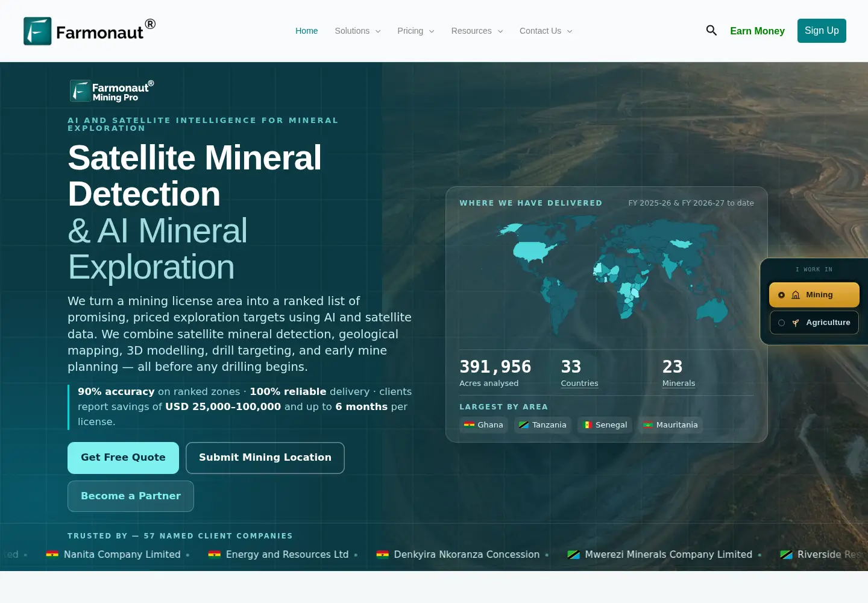This screenshot has height=603, width=868.
Task: Click the FY 2025-26 & FY 2026-27 to date text
Action: pos(691,203)
